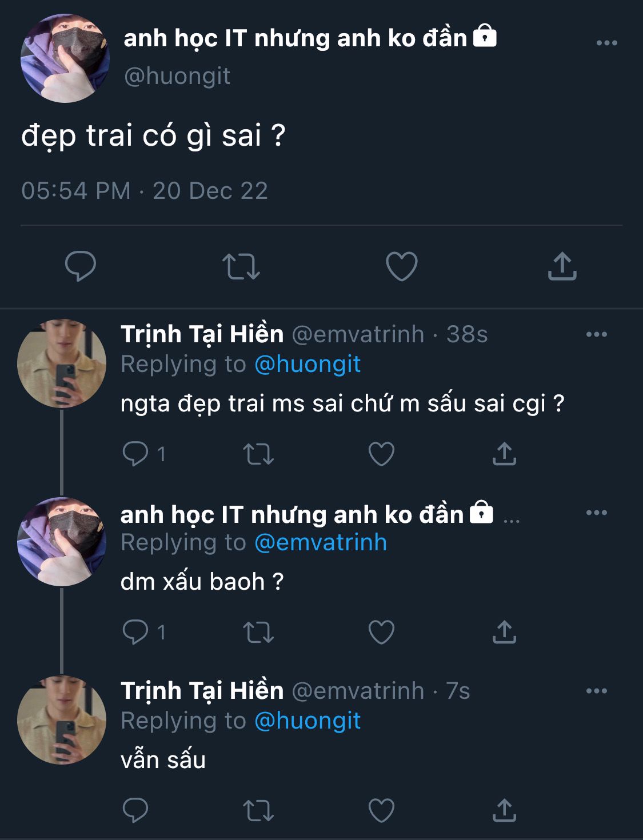Open Trịnh Tại Hiền profile name in first reply
The image size is (643, 840).
(x=202, y=334)
